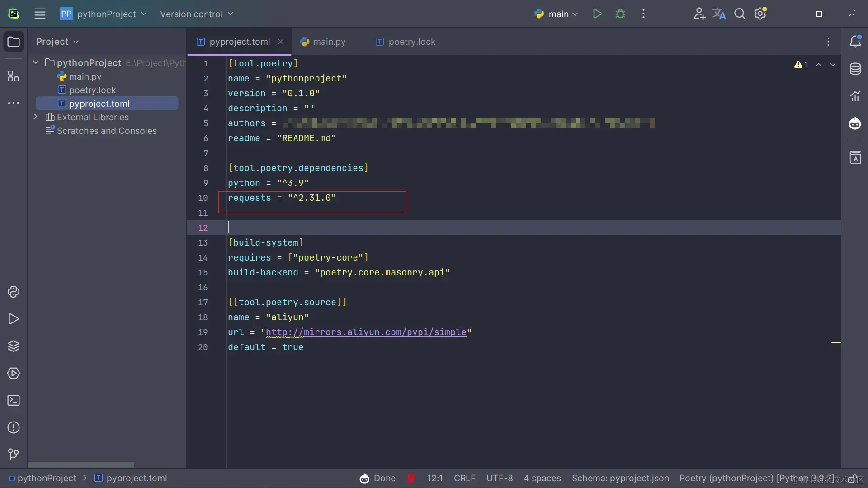
Task: Open IDE settings gear icon
Action: pyautogui.click(x=760, y=14)
